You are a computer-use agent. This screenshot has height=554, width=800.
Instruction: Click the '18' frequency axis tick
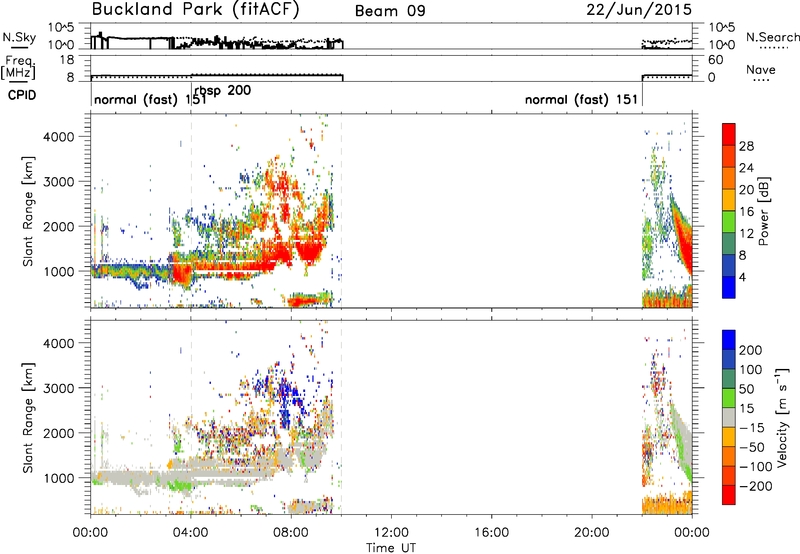66,60
